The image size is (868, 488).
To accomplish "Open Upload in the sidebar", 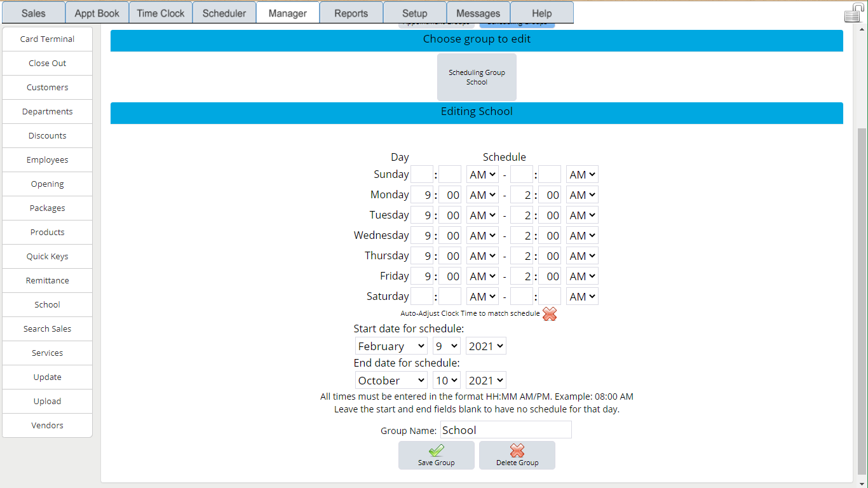I will [48, 402].
